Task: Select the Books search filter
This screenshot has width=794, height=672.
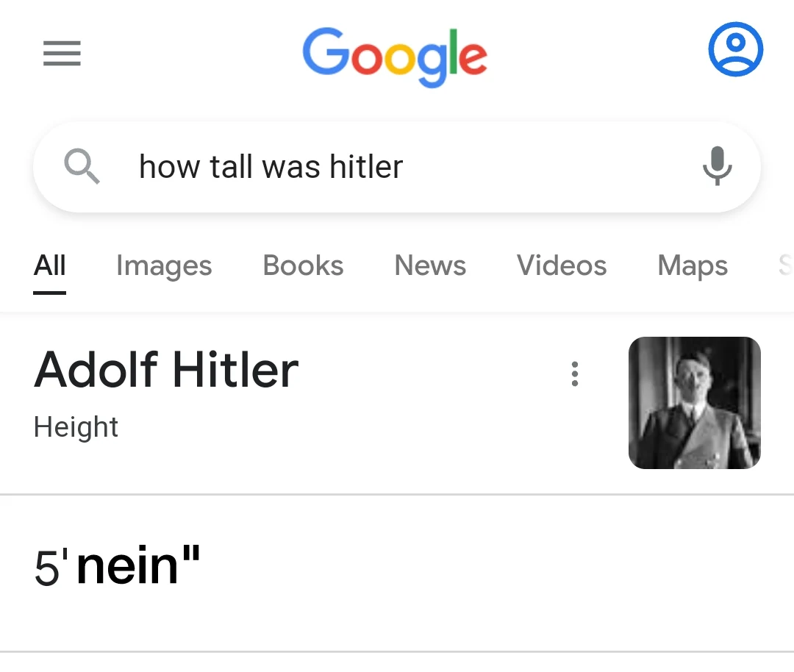Action: point(302,266)
